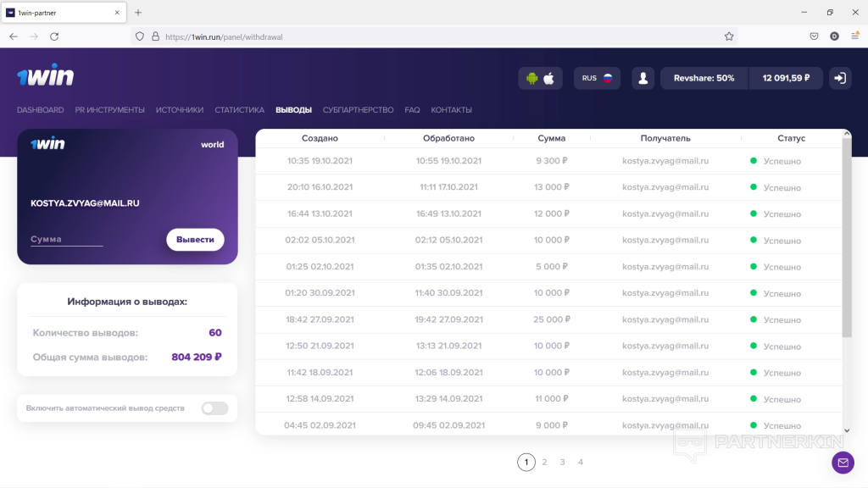Click the Вывести withdraw button
This screenshot has width=868, height=488.
[x=195, y=240]
